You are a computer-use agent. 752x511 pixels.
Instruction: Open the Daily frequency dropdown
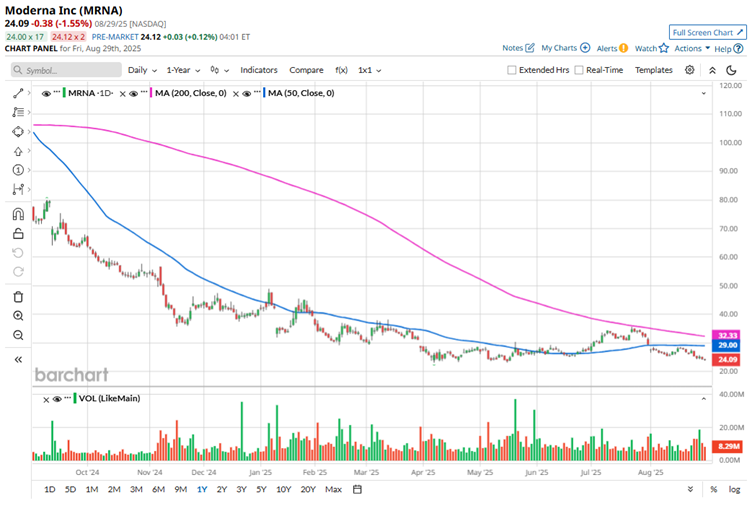click(142, 70)
